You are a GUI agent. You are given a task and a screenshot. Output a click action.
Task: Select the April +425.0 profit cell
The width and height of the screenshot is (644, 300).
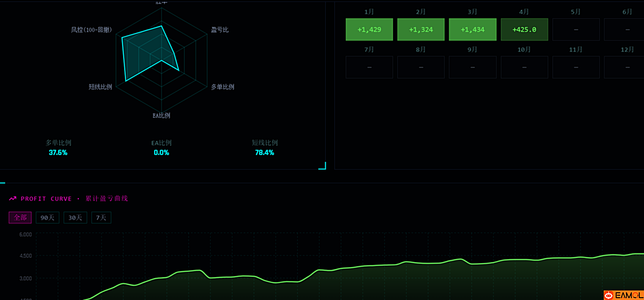524,30
